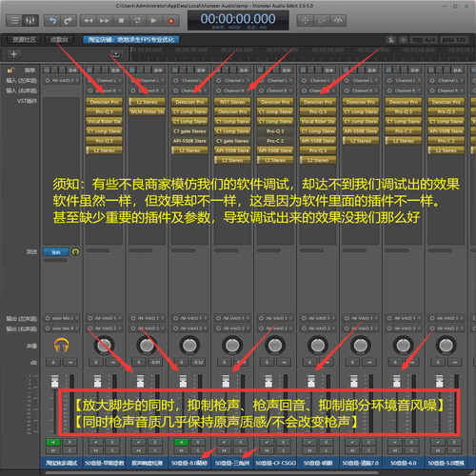Switch to the track list view icon
The width and height of the screenshot is (476, 476).
(14, 21)
